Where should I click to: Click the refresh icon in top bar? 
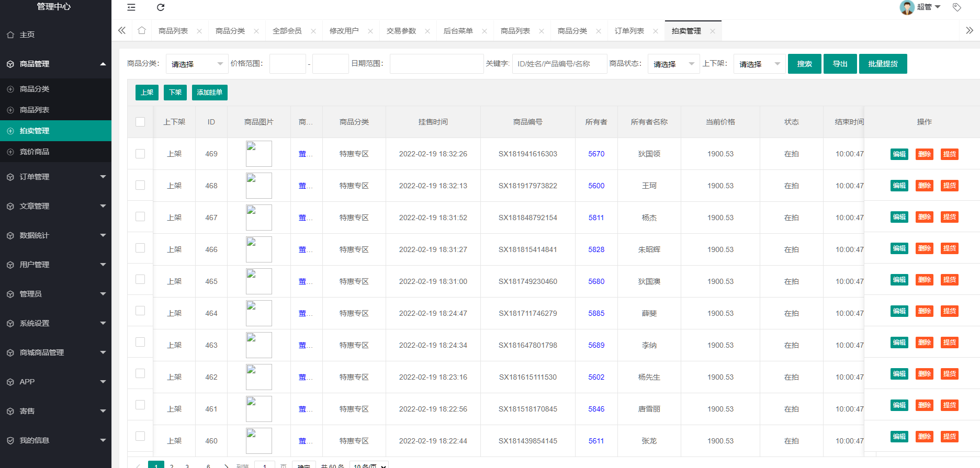(161, 7)
